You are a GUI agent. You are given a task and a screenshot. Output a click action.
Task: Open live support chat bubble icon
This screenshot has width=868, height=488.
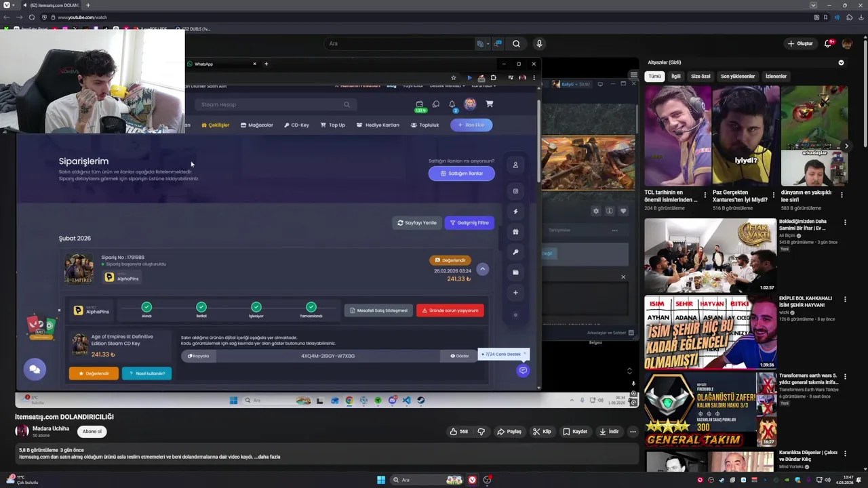[x=523, y=370]
